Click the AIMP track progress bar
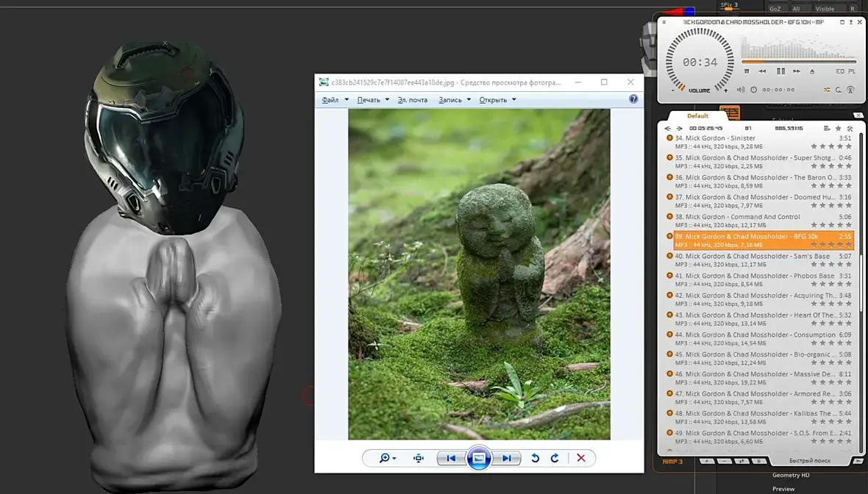This screenshot has width=868, height=494. click(x=799, y=62)
